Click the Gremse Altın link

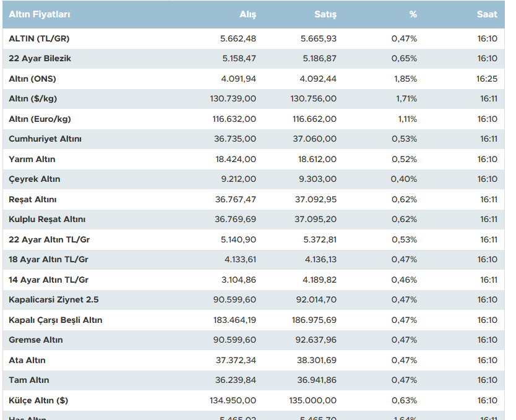click(36, 340)
